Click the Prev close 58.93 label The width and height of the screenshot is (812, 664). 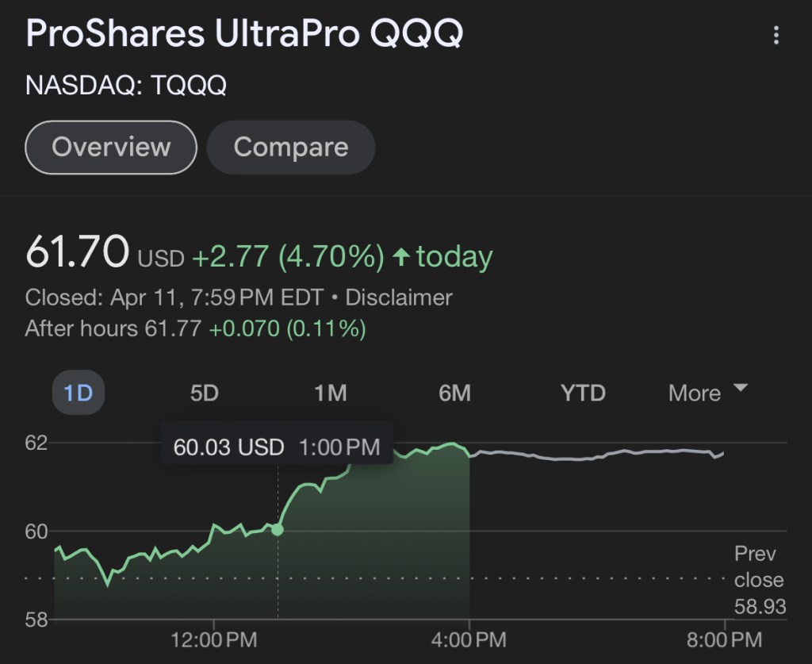pos(759,581)
